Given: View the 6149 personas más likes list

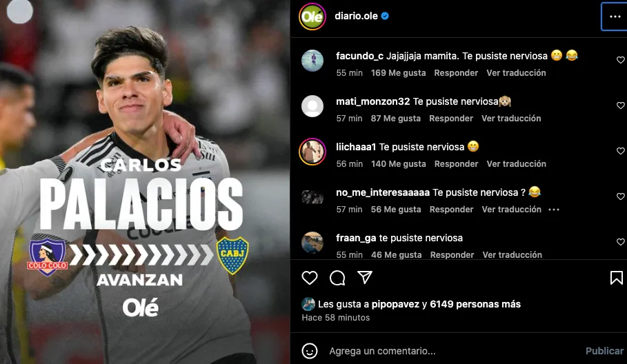Looking at the screenshot, I should point(475,304).
